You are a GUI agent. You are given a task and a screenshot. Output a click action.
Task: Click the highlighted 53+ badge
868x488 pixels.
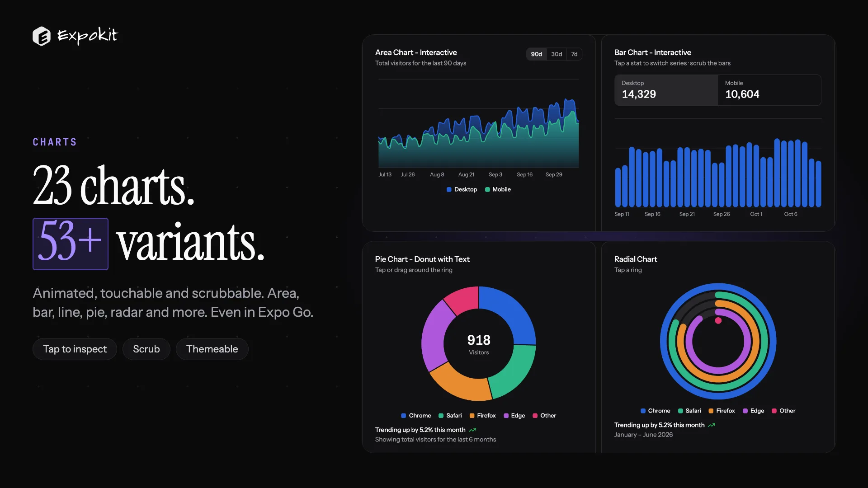pyautogui.click(x=71, y=244)
